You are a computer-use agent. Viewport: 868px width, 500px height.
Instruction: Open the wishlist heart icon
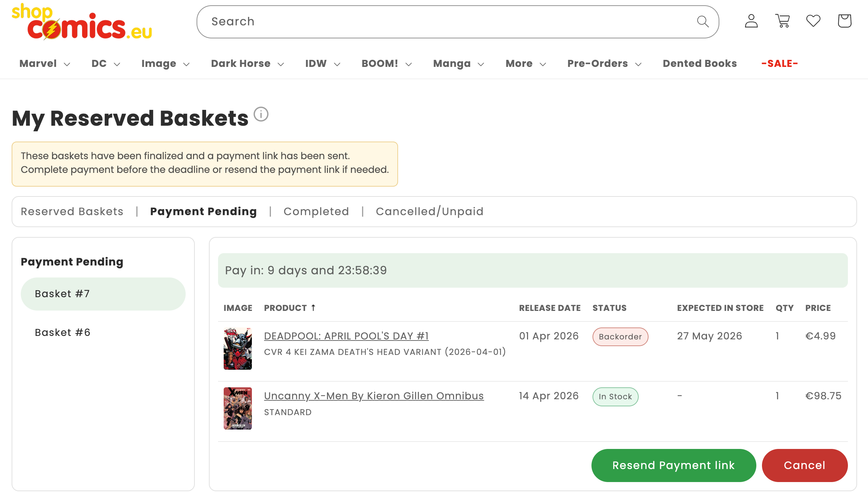pyautogui.click(x=813, y=21)
